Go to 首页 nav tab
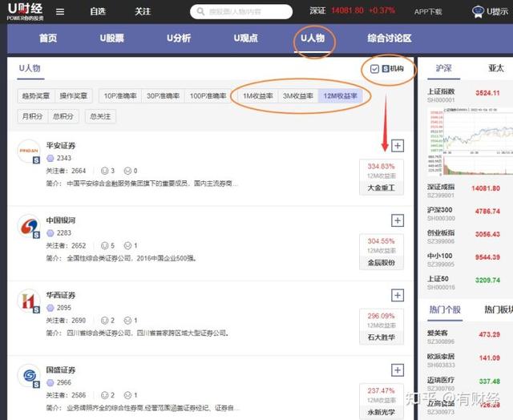513x420 pixels. click(48, 38)
